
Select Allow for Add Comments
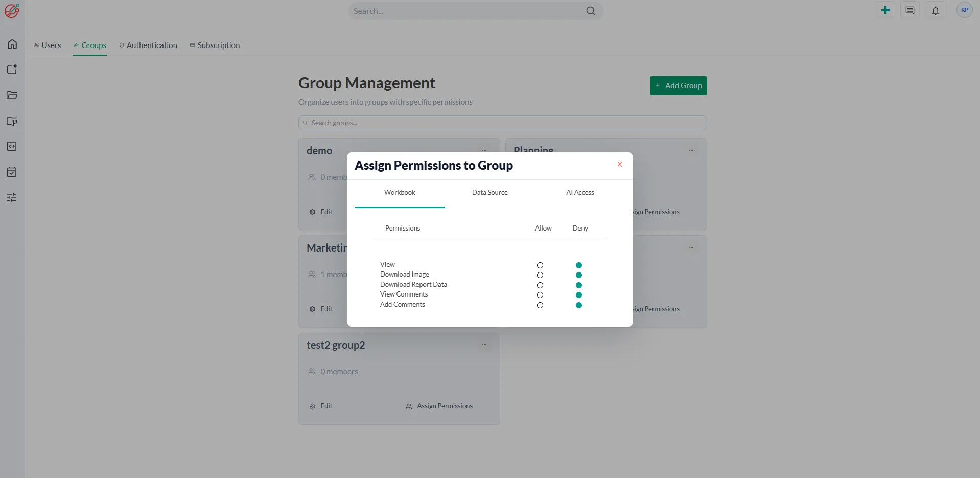(540, 305)
